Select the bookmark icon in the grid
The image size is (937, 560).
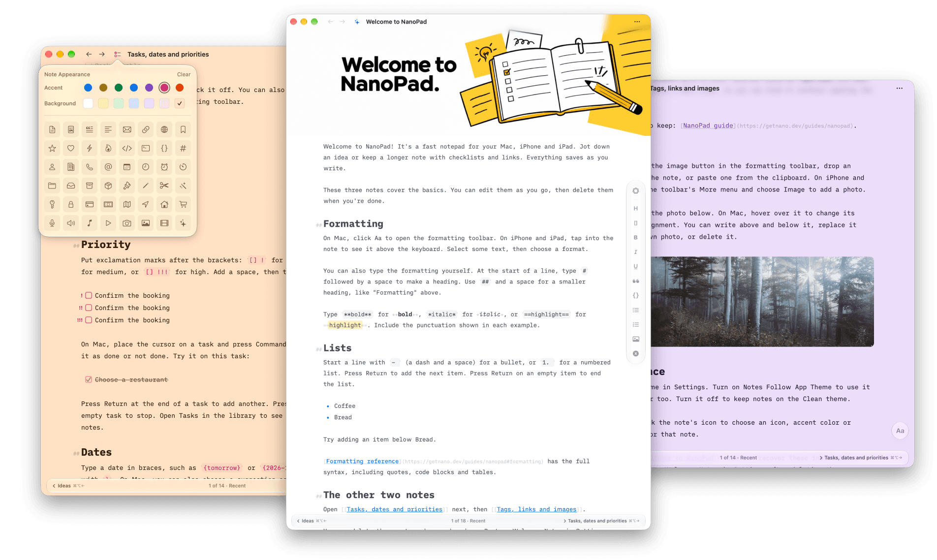(x=183, y=129)
